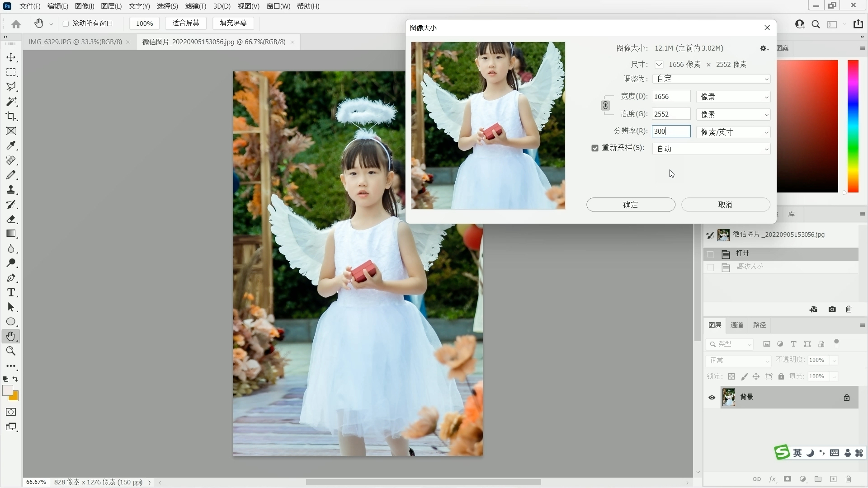Select the Move tool
The height and width of the screenshot is (488, 868).
click(x=11, y=57)
